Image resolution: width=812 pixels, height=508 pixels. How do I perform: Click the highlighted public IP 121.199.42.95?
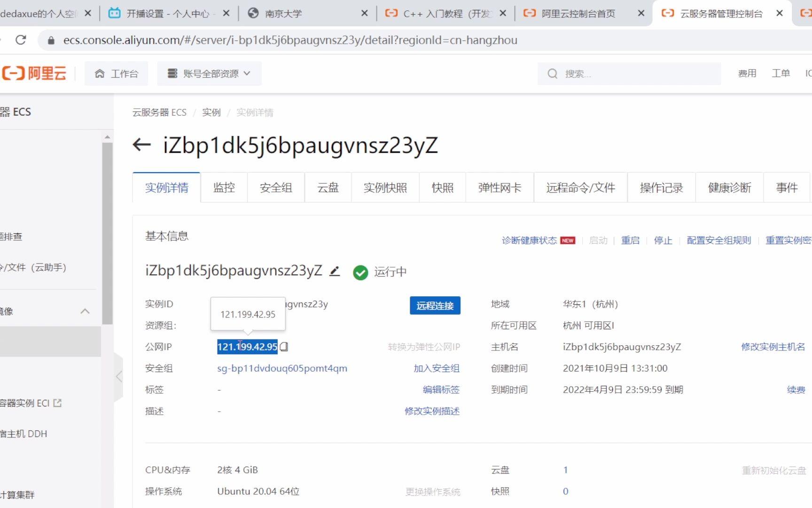point(247,347)
